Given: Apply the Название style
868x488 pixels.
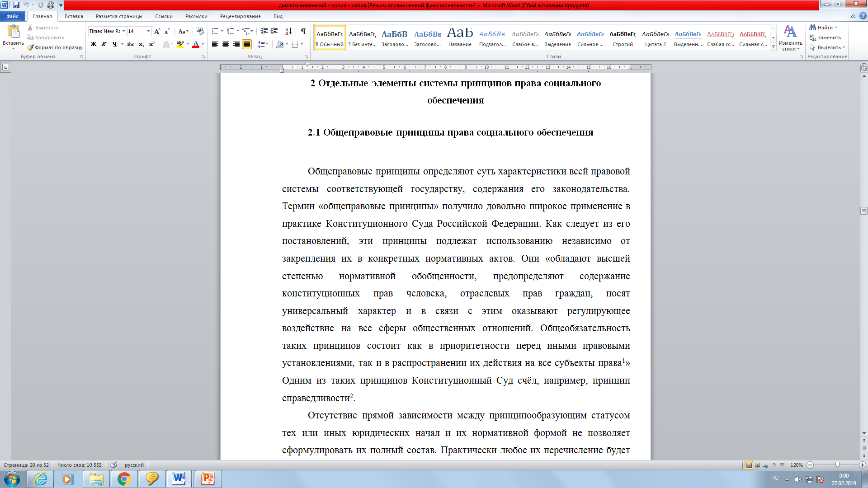Looking at the screenshot, I should (x=460, y=38).
